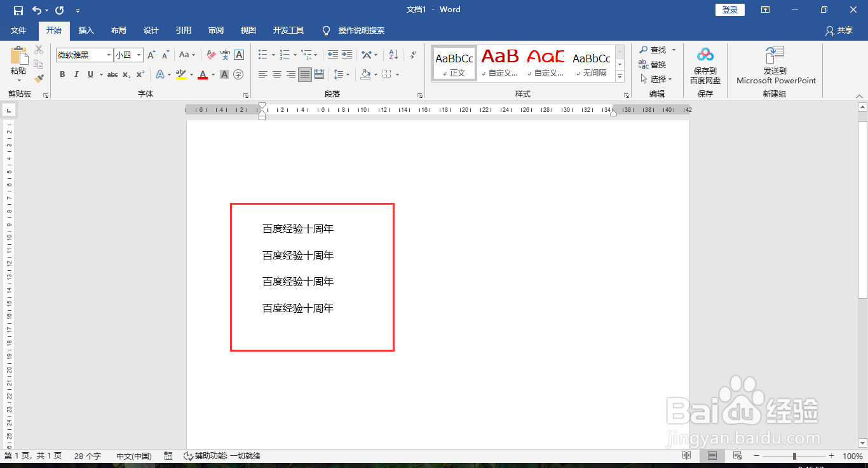Sort text with the A-Z sort icon
The height and width of the screenshot is (468, 868).
pyautogui.click(x=393, y=55)
